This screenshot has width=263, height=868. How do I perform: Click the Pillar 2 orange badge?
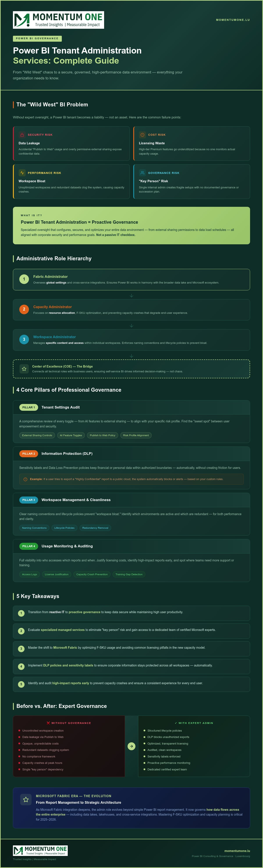coord(29,454)
